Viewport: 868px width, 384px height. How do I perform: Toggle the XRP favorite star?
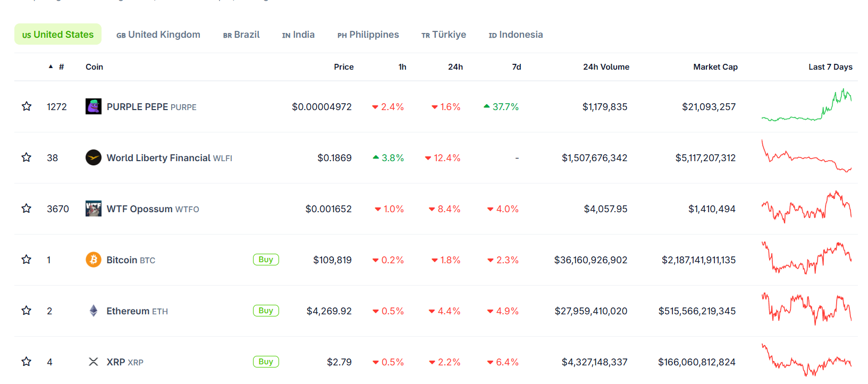pyautogui.click(x=27, y=362)
